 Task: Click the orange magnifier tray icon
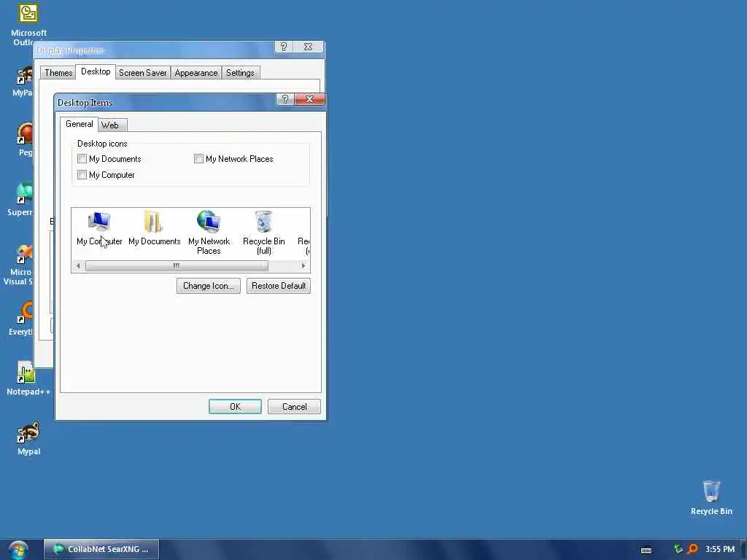click(693, 549)
